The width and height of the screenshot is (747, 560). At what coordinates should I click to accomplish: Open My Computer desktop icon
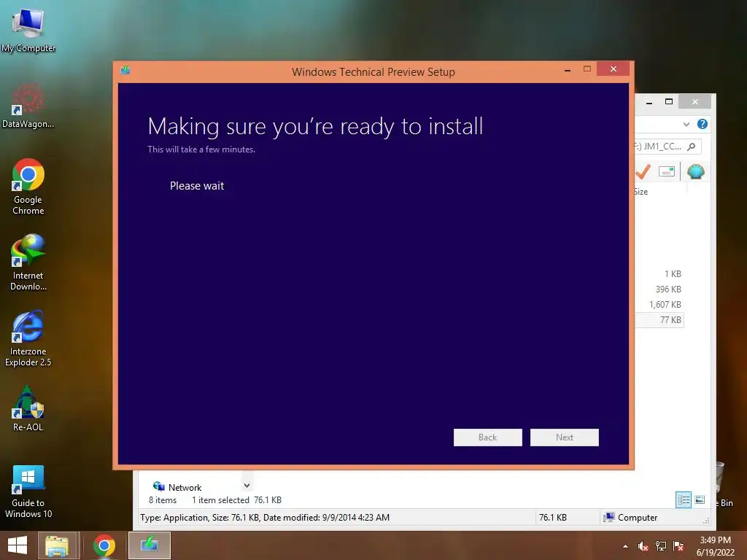(x=28, y=29)
